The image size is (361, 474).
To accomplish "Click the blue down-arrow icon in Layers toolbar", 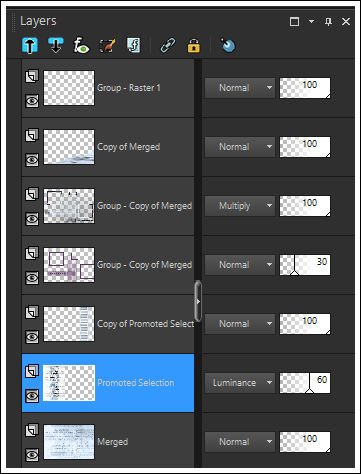I will point(55,45).
